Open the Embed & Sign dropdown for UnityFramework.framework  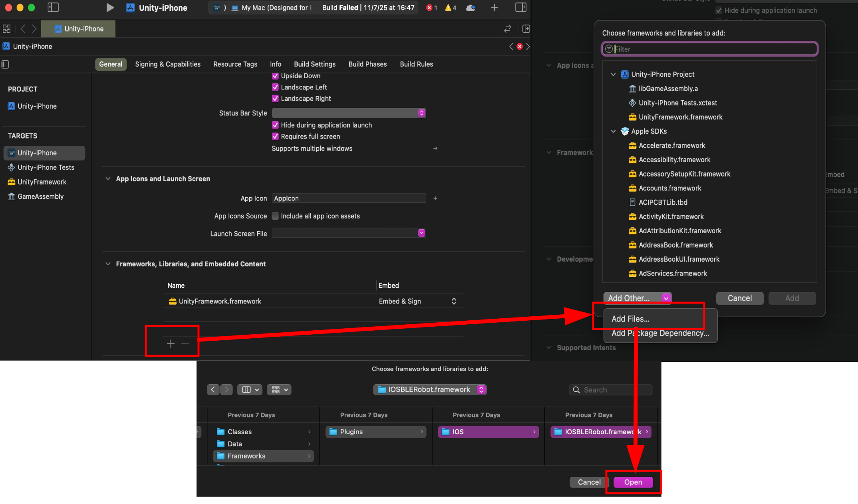[x=453, y=301]
